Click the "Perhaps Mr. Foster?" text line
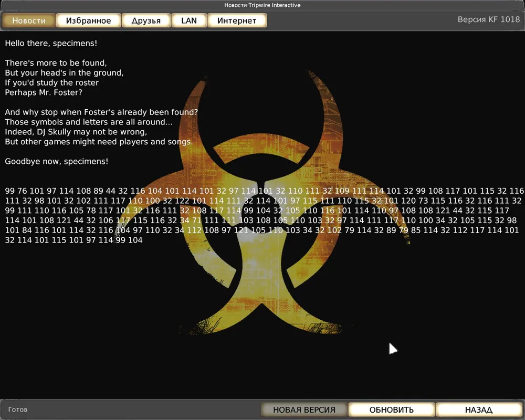525x420 pixels. (44, 92)
